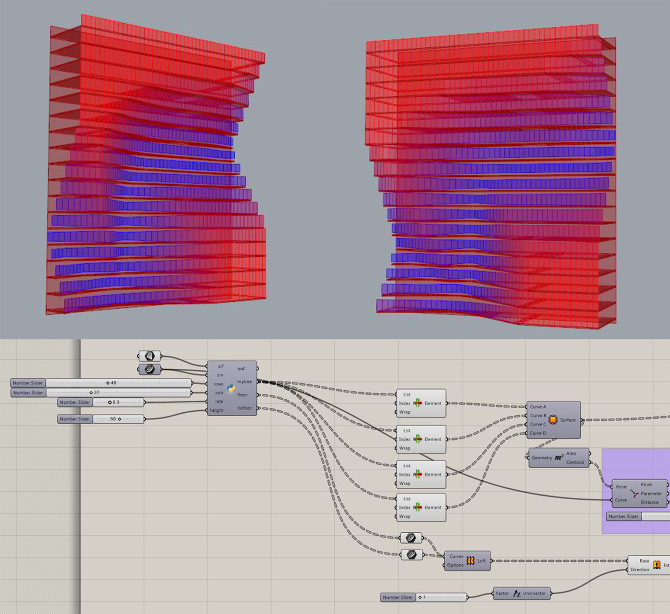Click the Loft component icon

(470, 561)
